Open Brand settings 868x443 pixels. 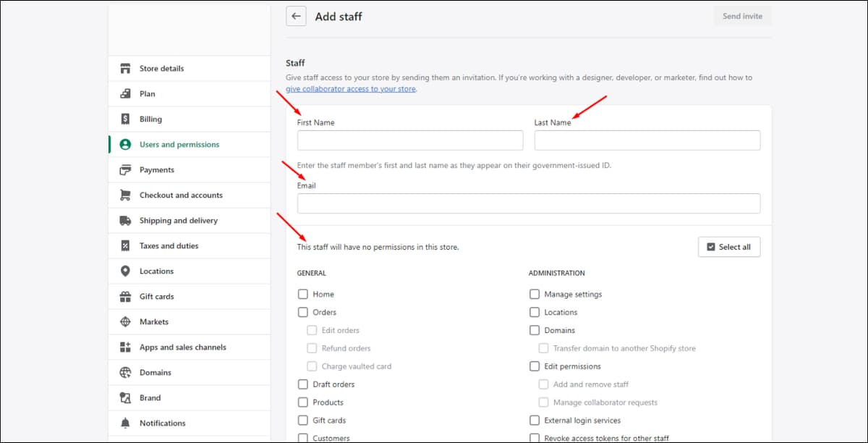tap(189, 398)
